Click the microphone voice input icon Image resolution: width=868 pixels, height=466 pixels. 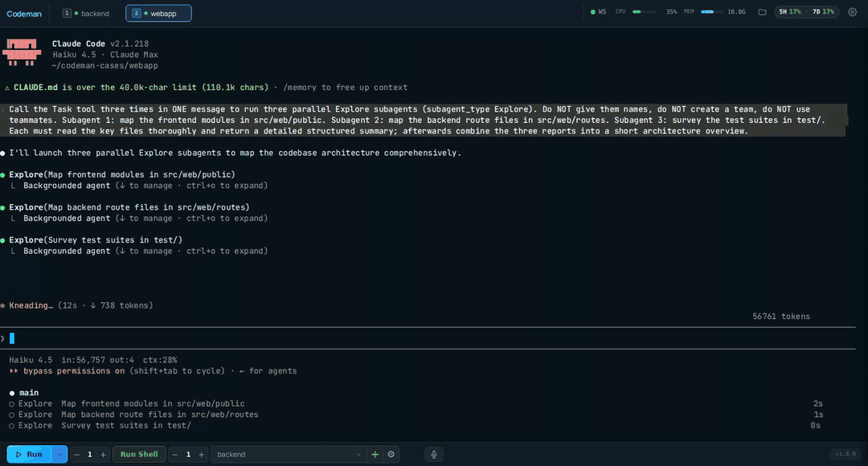pyautogui.click(x=434, y=455)
